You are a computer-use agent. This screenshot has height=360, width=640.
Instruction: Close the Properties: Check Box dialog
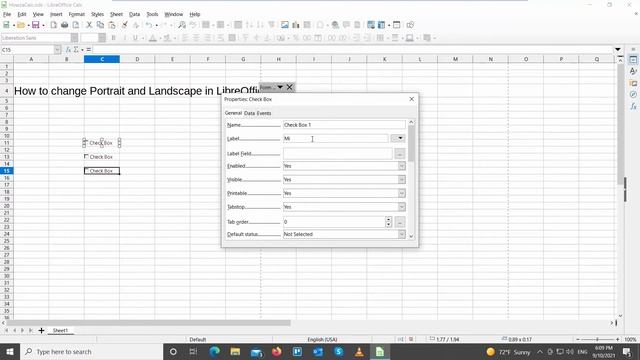coord(411,99)
